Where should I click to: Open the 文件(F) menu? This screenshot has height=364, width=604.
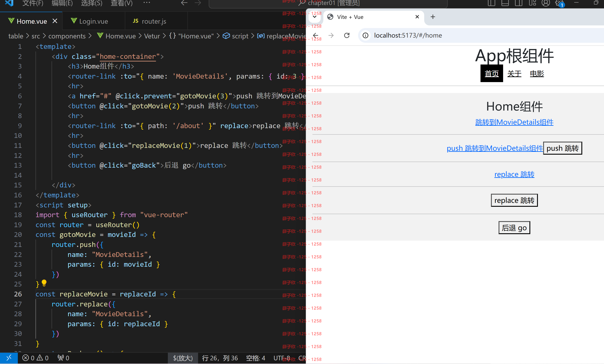(x=33, y=3)
